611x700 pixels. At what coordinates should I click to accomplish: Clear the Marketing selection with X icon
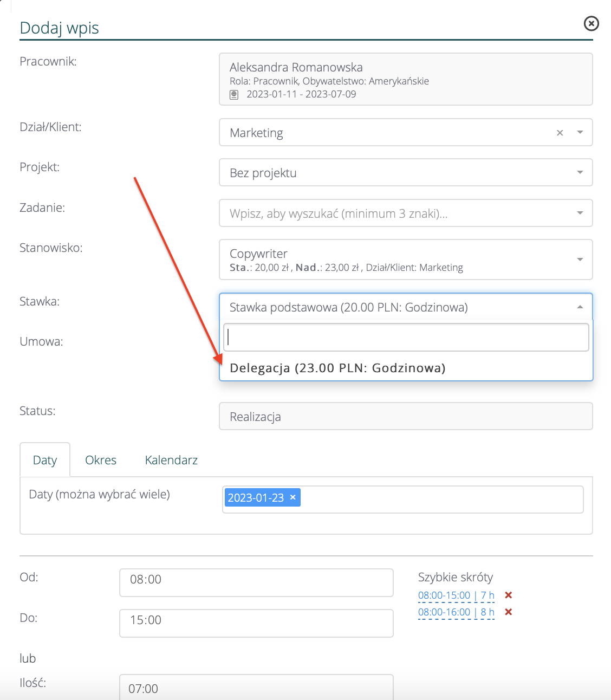tap(560, 133)
